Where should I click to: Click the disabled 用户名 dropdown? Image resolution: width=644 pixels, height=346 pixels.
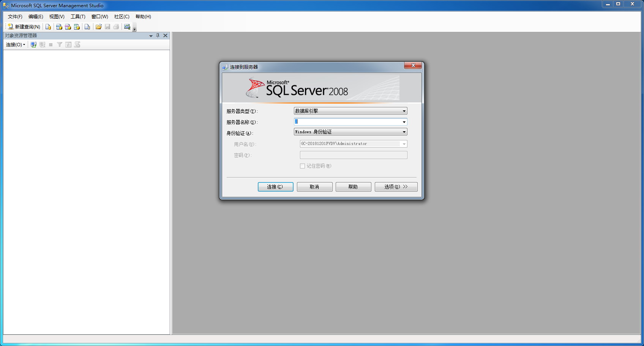coord(354,144)
